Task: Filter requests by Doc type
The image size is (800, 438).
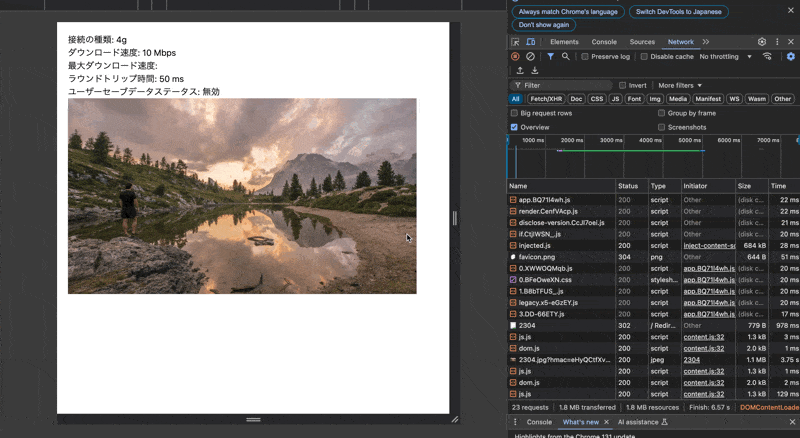Action: point(576,99)
